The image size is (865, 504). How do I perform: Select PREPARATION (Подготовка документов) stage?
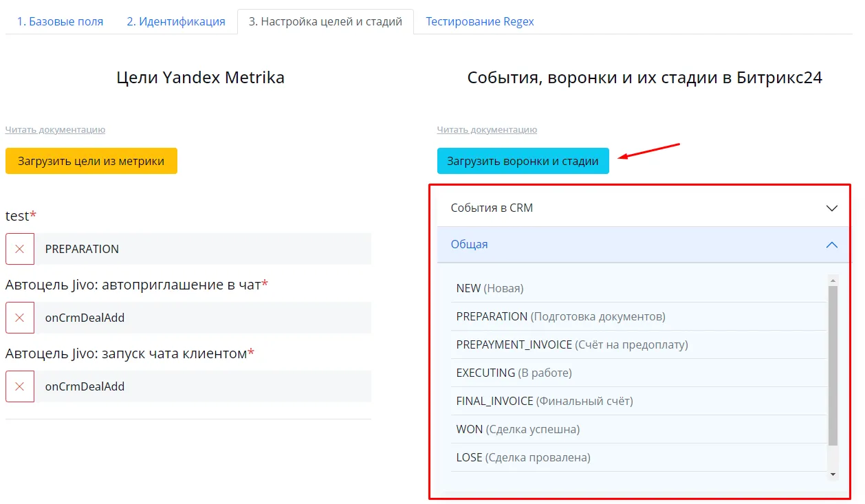pos(639,316)
